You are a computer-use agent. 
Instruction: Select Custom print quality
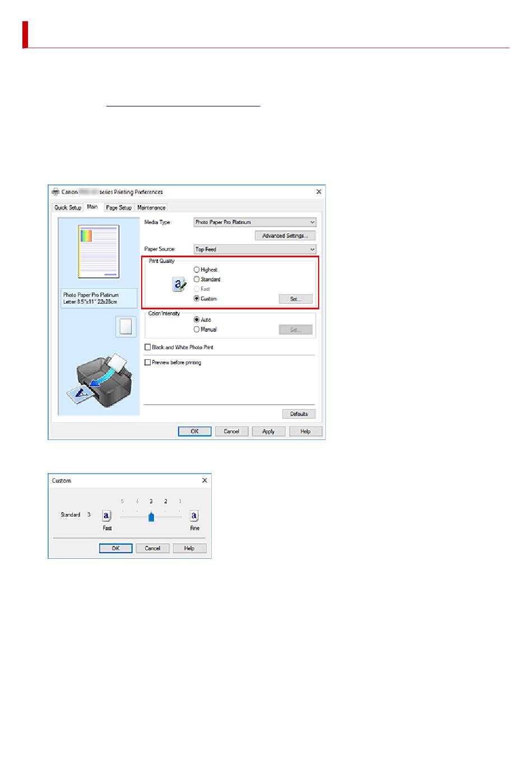206,299
